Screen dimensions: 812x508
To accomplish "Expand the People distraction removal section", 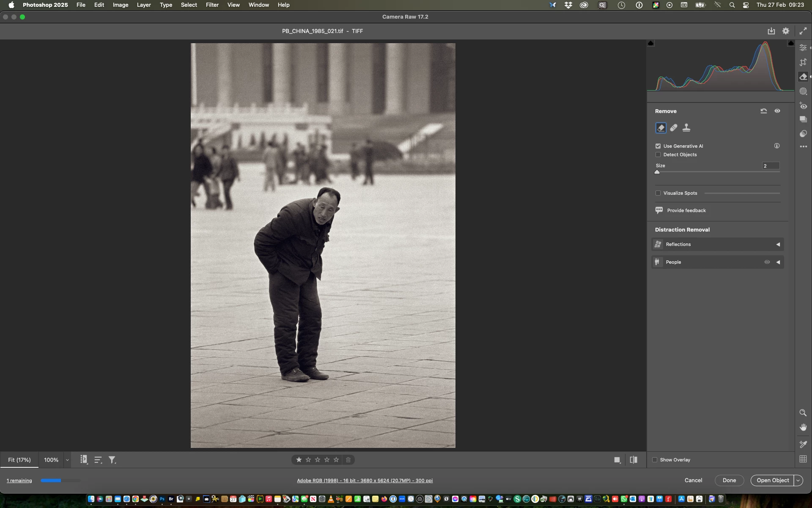I will tap(777, 262).
